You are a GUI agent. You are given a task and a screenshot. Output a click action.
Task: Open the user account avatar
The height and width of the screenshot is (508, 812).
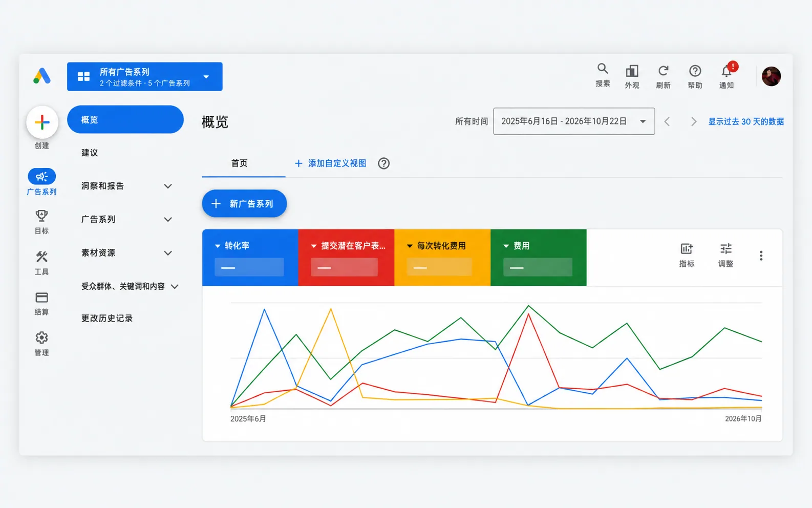(771, 76)
